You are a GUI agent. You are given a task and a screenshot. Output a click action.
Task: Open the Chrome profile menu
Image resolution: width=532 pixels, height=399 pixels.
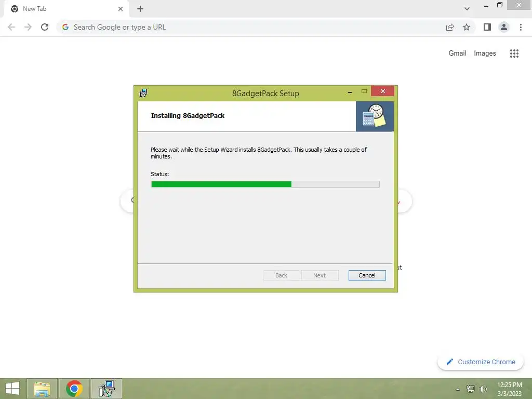[x=504, y=27]
